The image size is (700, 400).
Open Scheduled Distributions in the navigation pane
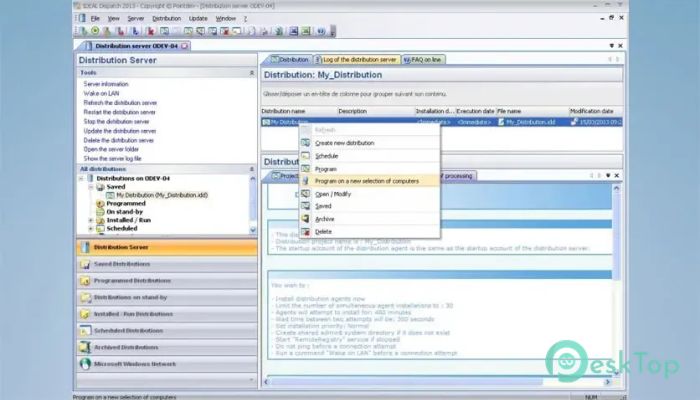pyautogui.click(x=167, y=331)
